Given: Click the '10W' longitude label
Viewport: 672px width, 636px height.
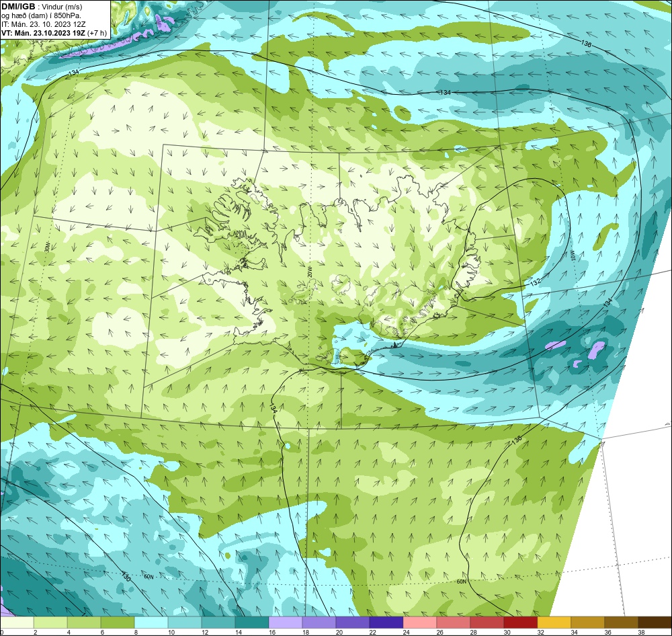Looking at the screenshot, I should click(x=573, y=255).
